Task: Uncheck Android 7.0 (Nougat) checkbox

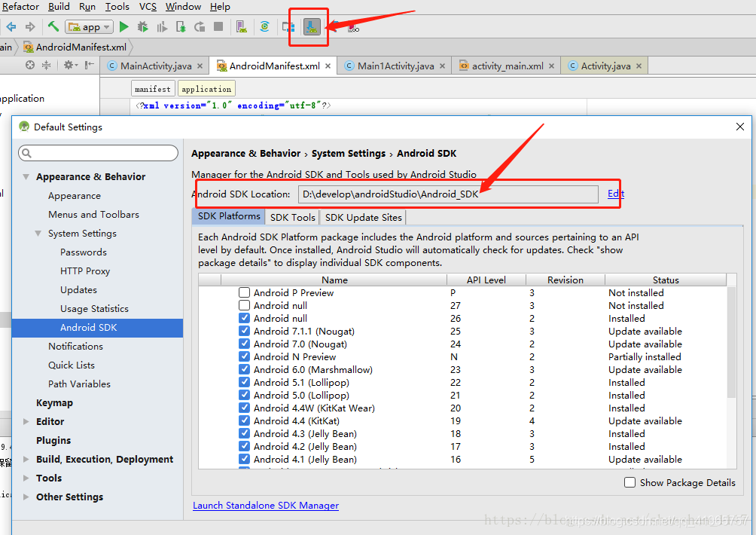Action: (245, 344)
